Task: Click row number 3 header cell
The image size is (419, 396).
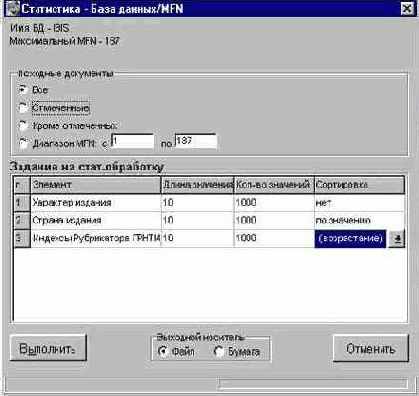Action: tap(22, 238)
